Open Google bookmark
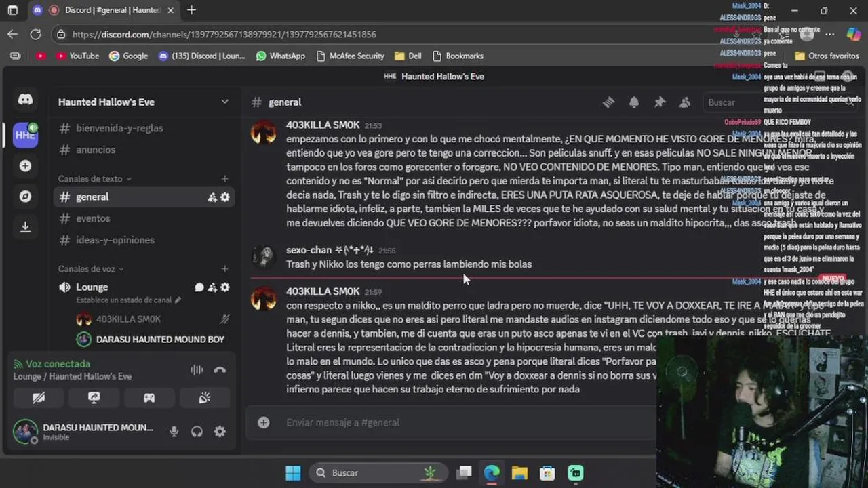 click(x=129, y=56)
